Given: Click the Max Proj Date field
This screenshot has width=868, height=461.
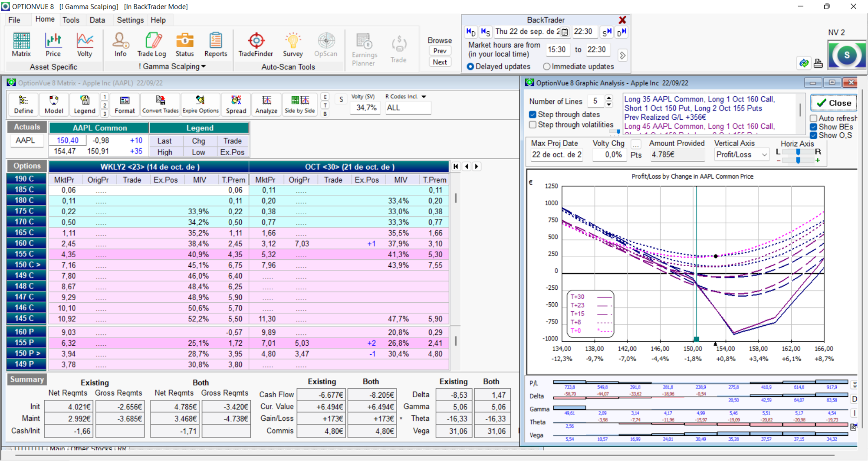Looking at the screenshot, I should tap(556, 155).
